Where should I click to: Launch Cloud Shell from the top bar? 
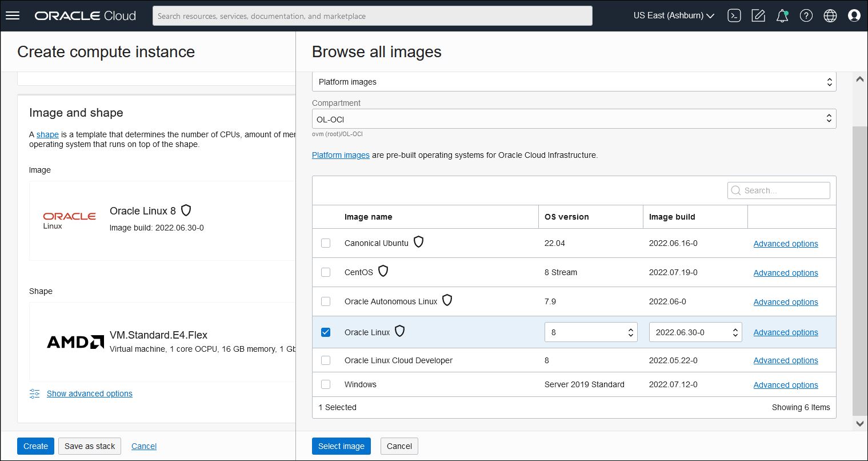point(734,15)
